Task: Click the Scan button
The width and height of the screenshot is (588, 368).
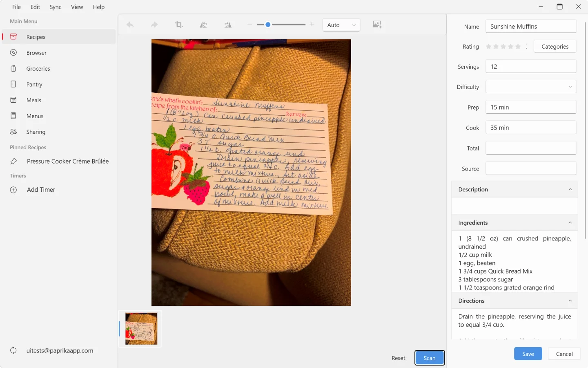Action: coord(430,358)
